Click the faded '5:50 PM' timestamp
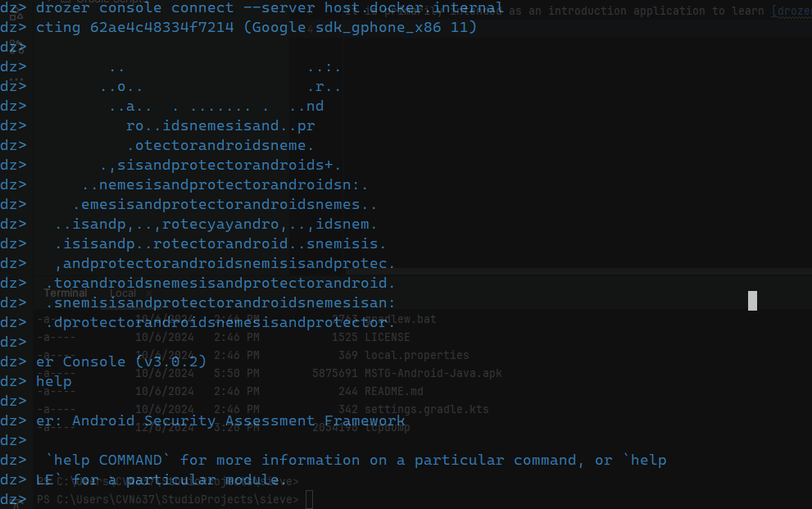This screenshot has height=509, width=812. click(x=237, y=373)
